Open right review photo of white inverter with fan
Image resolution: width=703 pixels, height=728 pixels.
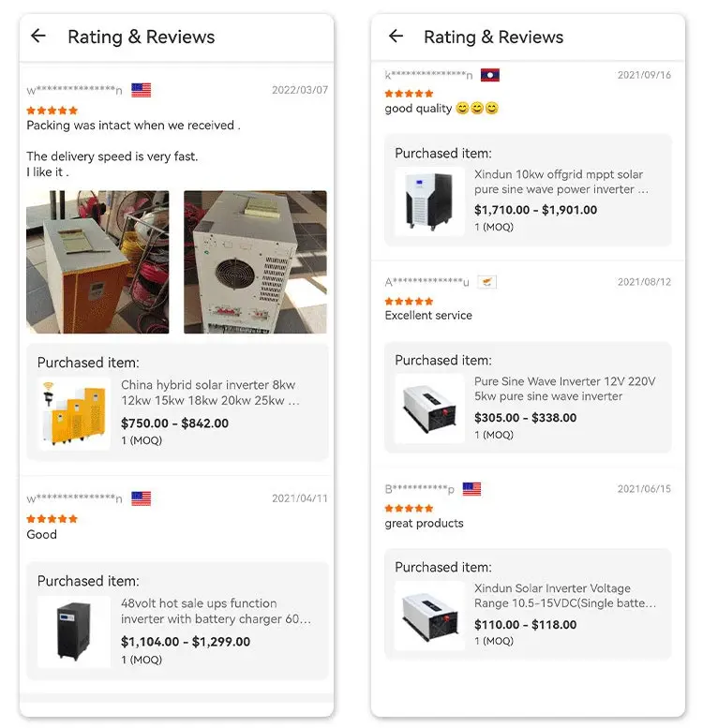click(255, 261)
